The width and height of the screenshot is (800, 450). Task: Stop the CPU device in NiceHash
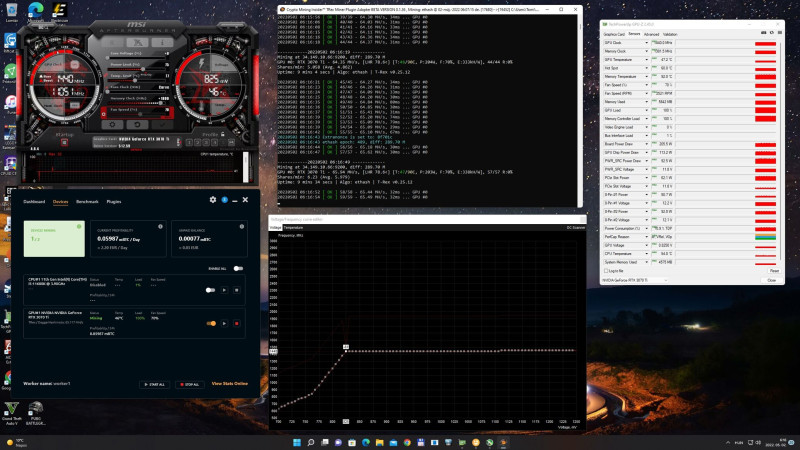pos(237,290)
